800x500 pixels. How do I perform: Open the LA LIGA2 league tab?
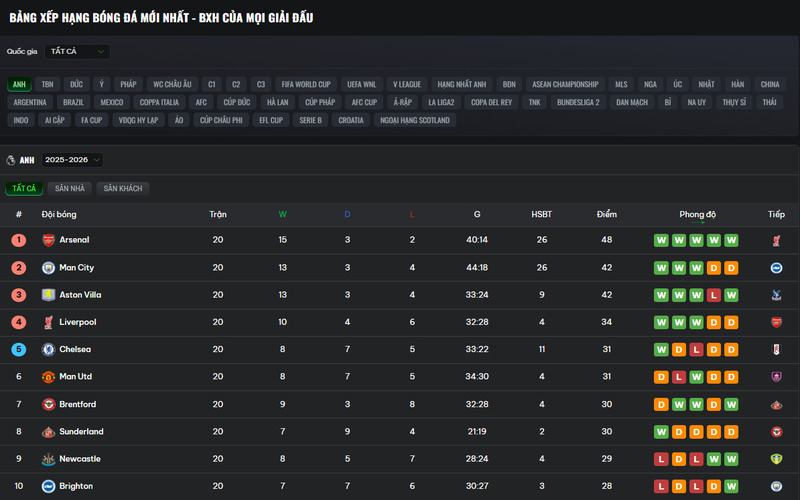point(441,102)
